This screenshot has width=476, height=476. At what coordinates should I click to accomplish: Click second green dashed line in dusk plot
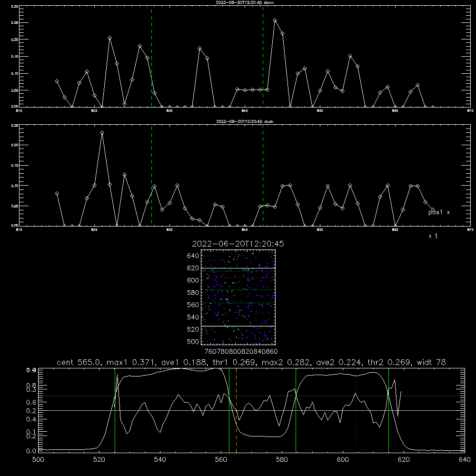click(263, 175)
